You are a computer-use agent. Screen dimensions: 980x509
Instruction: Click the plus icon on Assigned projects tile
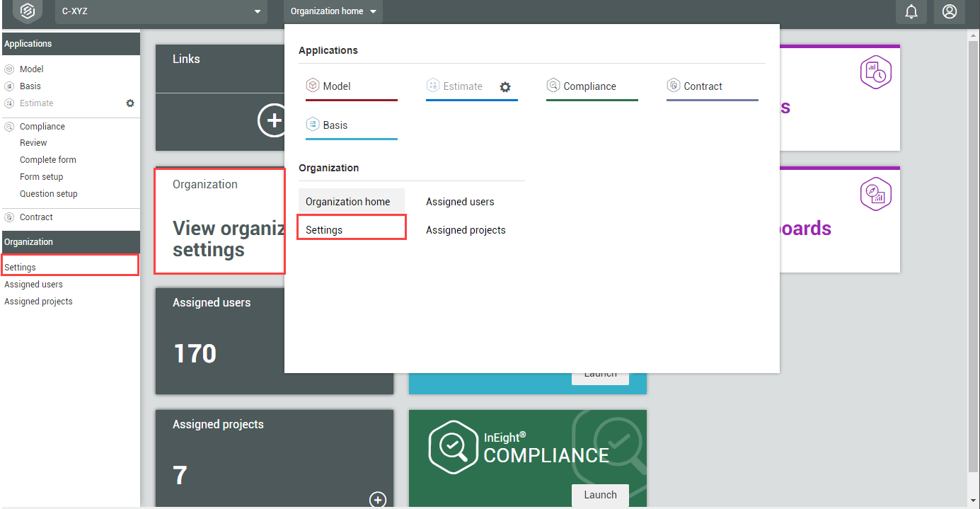pos(378,499)
